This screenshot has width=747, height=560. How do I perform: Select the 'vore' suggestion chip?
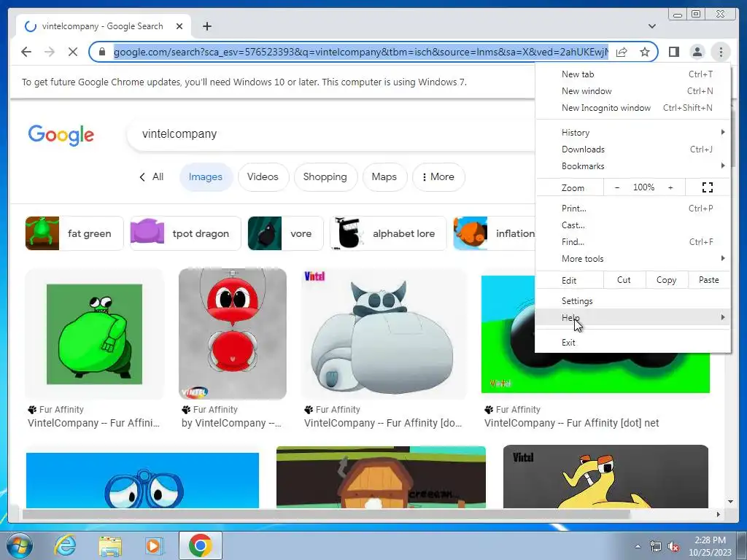click(285, 233)
